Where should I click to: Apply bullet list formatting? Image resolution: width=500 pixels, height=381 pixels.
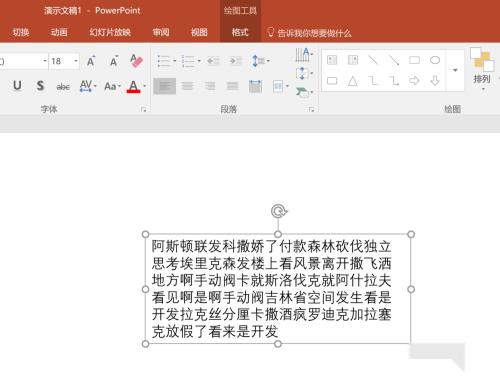click(x=163, y=61)
